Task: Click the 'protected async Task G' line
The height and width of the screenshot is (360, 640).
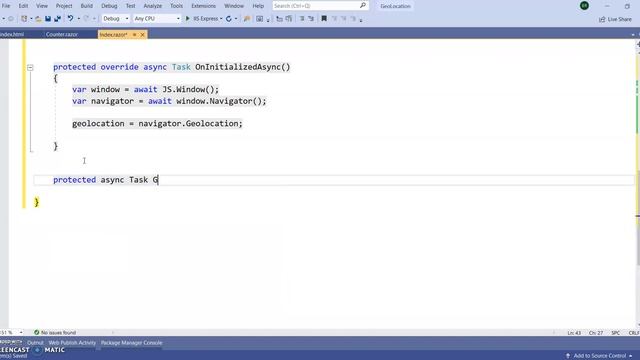Action: (106, 180)
